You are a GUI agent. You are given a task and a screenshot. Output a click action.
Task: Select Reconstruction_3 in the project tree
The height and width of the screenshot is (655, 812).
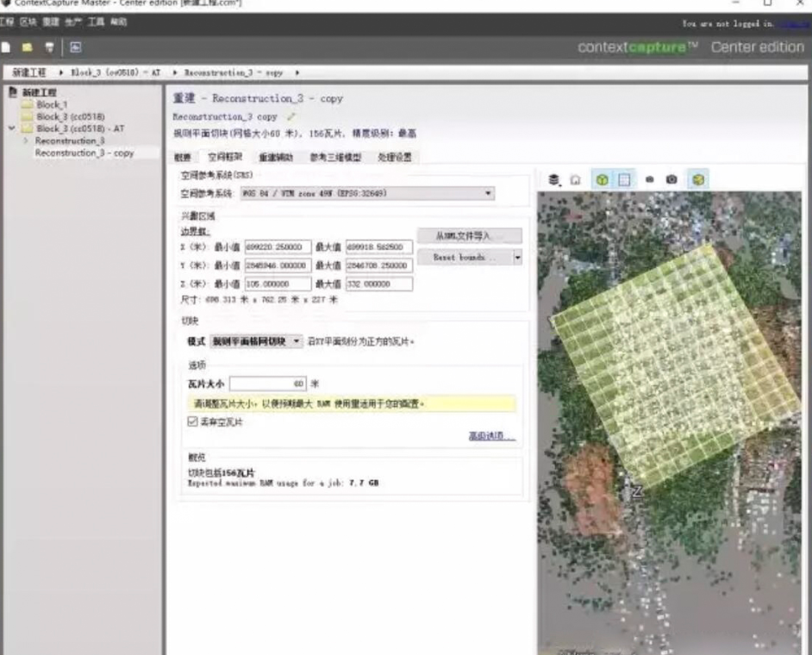click(70, 140)
